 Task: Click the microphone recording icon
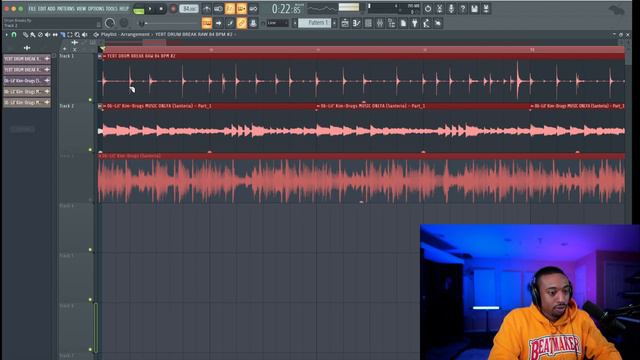[451, 9]
